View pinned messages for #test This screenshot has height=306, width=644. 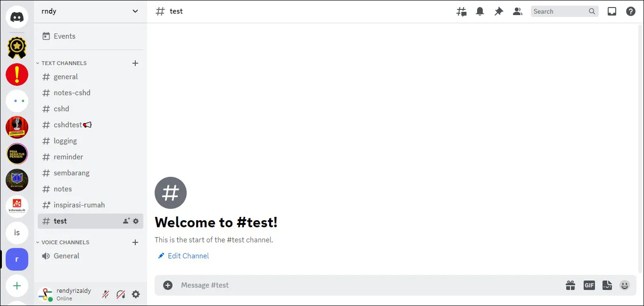(x=499, y=11)
